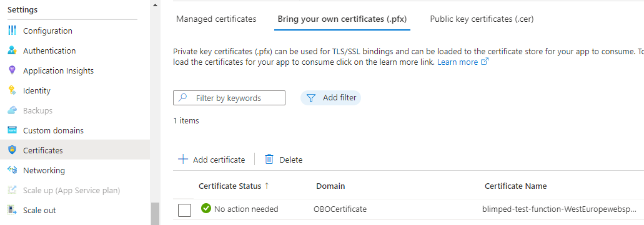Viewport: 644px width, 225px height.
Task: Click the No action needed status text
Action: [246, 209]
